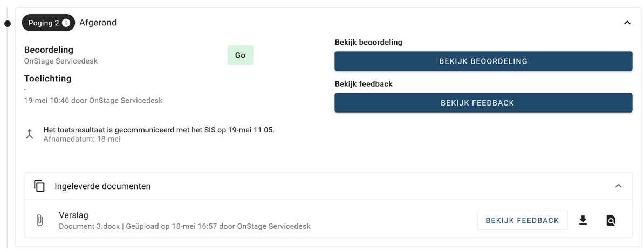This screenshot has width=644, height=252.
Task: Click the merge arrow icon beside toetsresultaat
Action: (29, 134)
